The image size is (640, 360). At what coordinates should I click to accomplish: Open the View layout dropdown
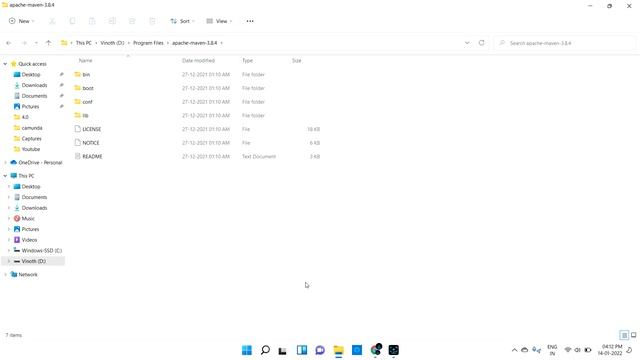pos(219,21)
